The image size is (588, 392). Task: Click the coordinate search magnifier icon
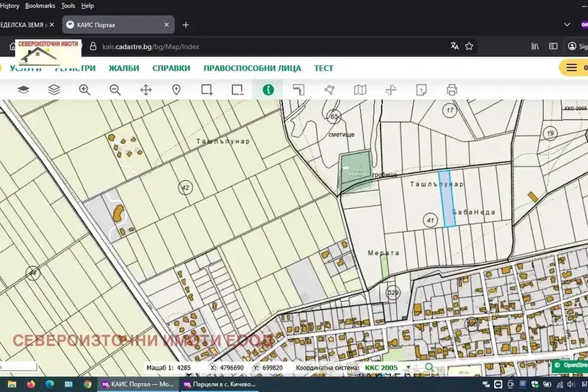point(429,368)
